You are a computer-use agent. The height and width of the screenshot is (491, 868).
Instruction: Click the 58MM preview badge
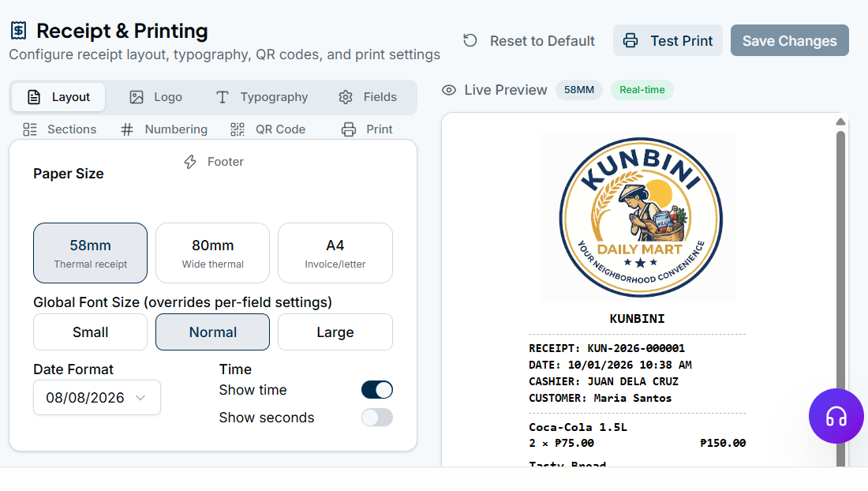(x=579, y=90)
